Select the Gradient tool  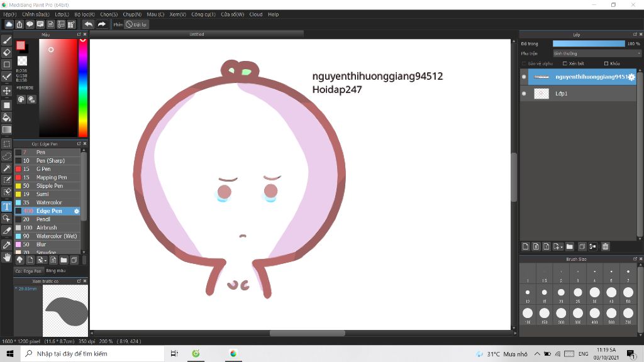tap(6, 129)
